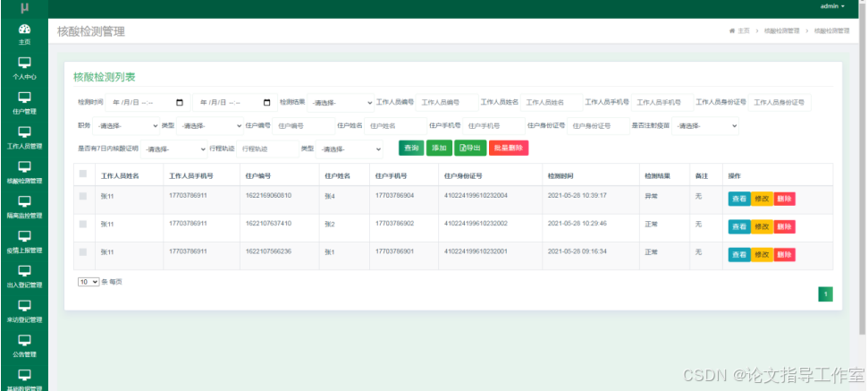Open the 检测结果 dropdown filter
This screenshot has height=391, width=868.
click(x=341, y=103)
